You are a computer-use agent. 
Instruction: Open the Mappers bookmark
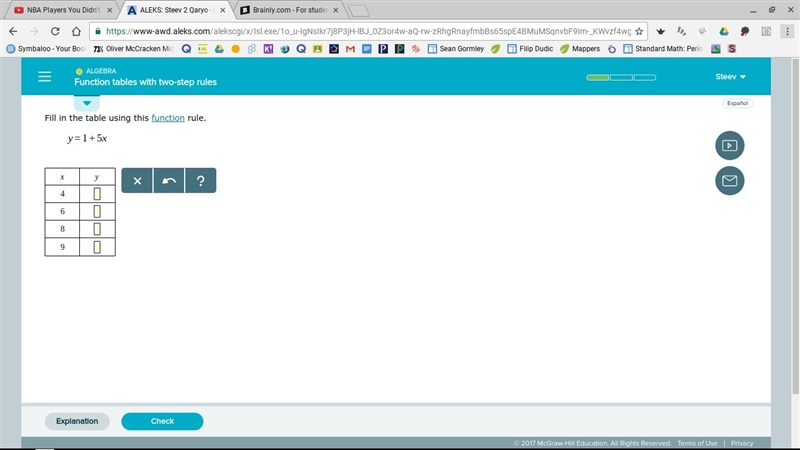[x=580, y=49]
